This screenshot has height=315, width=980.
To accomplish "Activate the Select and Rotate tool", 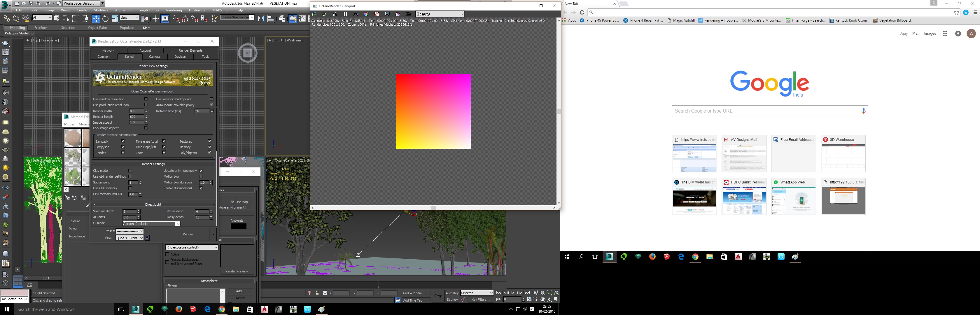I will click(x=105, y=19).
